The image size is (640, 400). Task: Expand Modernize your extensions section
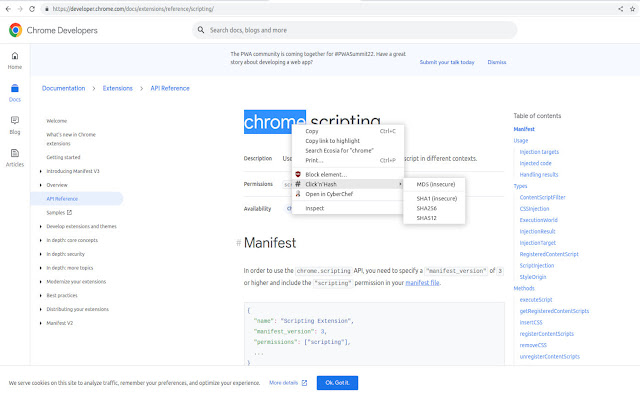pyautogui.click(x=40, y=282)
